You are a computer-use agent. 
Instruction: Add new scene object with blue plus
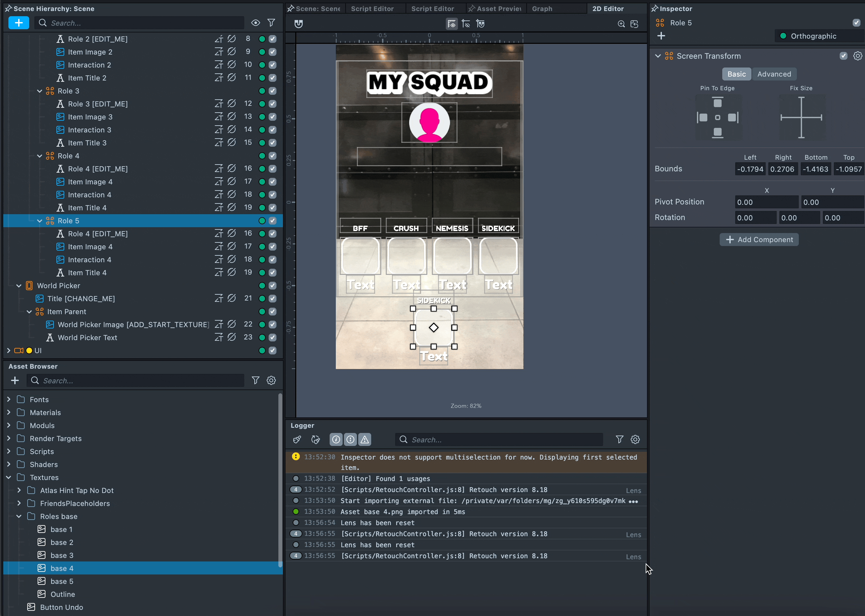click(x=18, y=23)
